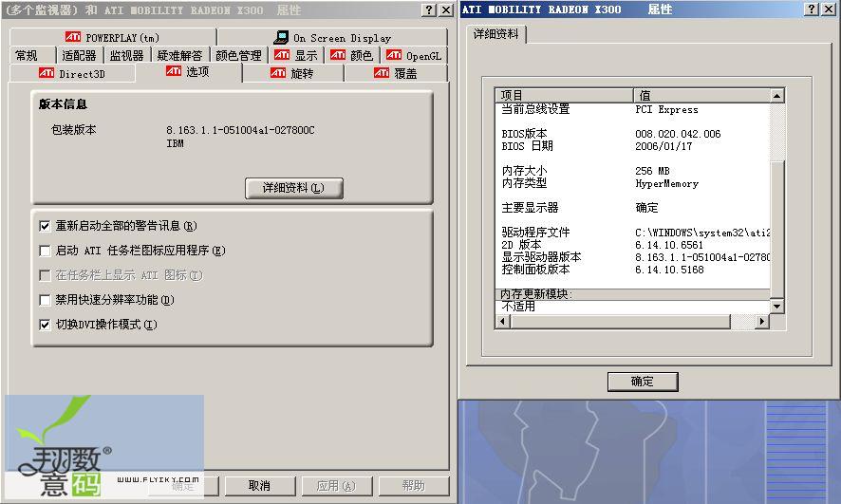This screenshot has height=504, width=841.
Task: Select the ATI 颜色 tab
Action: pos(351,55)
